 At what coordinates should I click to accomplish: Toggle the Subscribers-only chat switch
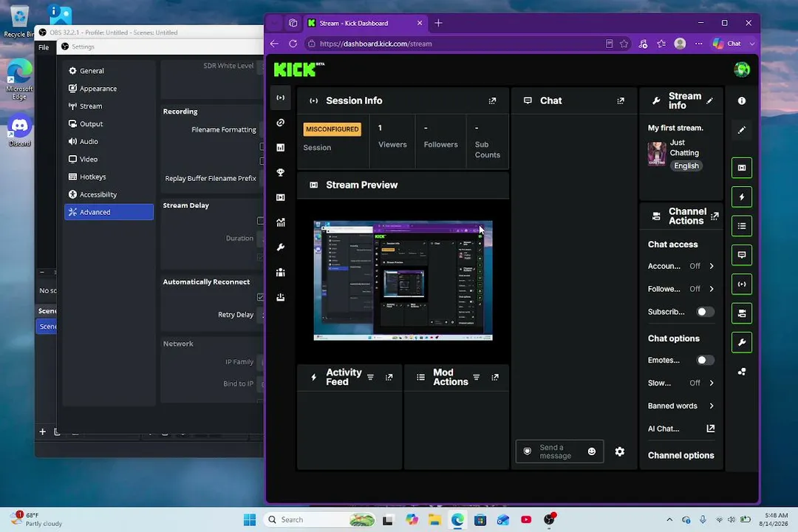pos(705,312)
